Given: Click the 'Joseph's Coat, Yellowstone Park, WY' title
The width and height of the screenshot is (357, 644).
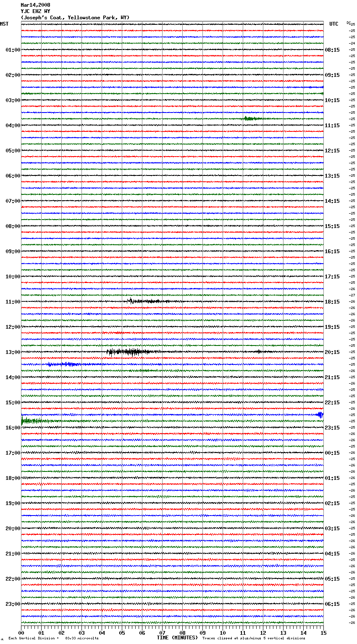Looking at the screenshot, I should [75, 18].
